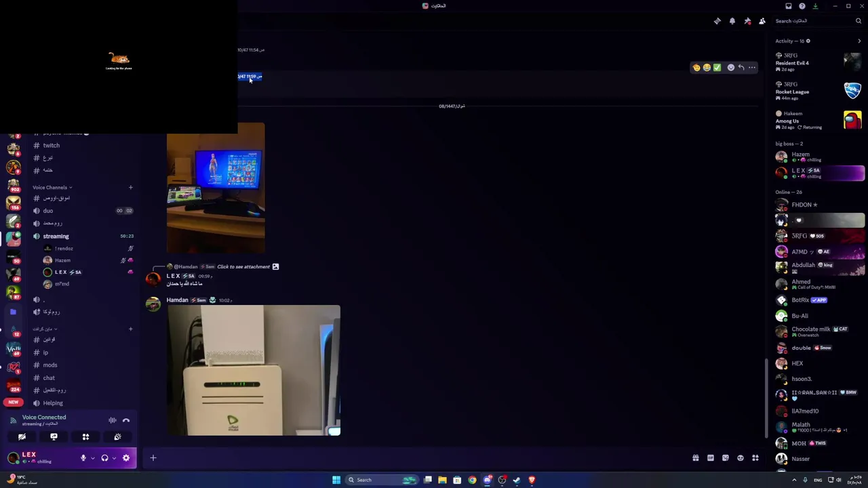Toggle the member list icon
Viewport: 868px width, 488px height.
tap(762, 21)
